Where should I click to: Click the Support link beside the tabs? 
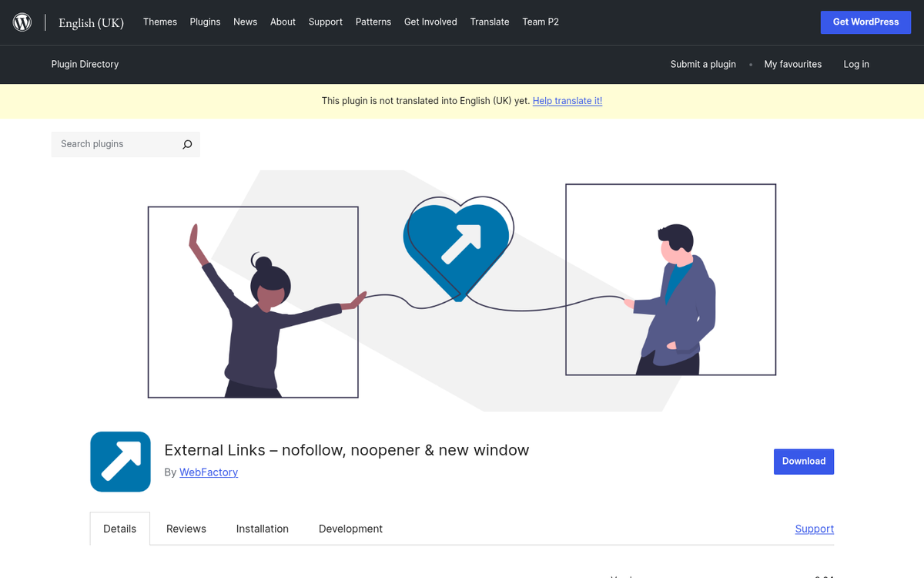click(815, 529)
